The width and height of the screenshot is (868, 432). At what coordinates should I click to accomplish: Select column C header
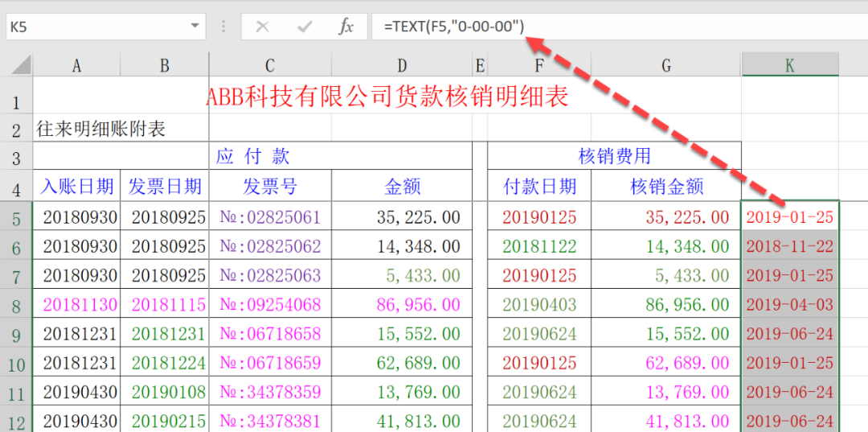pos(270,65)
